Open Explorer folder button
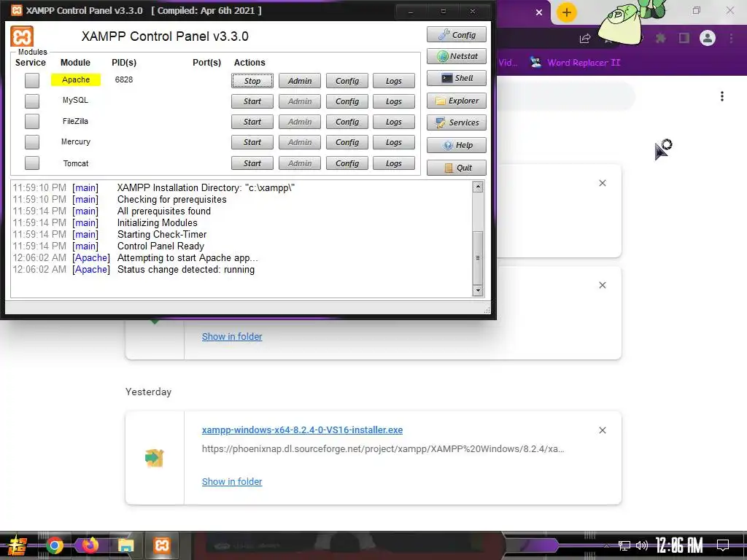Image resolution: width=747 pixels, height=560 pixels. (x=457, y=101)
